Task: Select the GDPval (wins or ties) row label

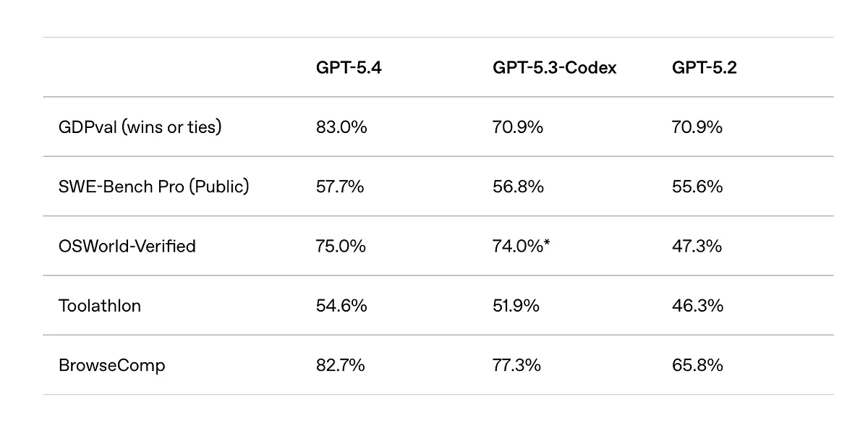Action: click(140, 127)
